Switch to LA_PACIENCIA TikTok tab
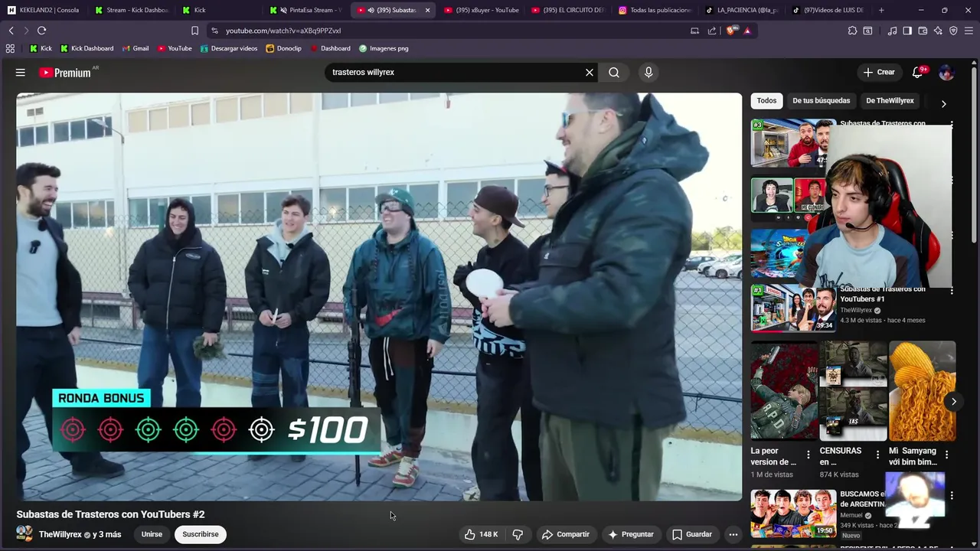Screen dimensions: 980x551 (743, 10)
